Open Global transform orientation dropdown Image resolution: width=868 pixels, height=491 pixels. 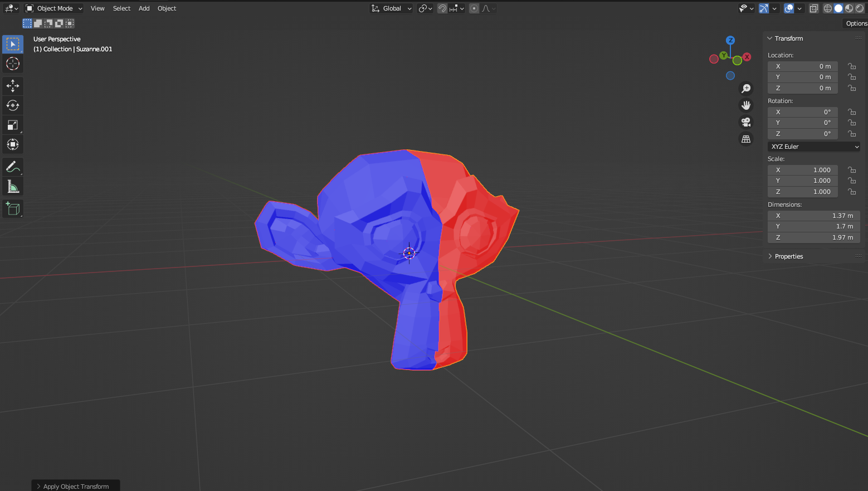click(392, 8)
